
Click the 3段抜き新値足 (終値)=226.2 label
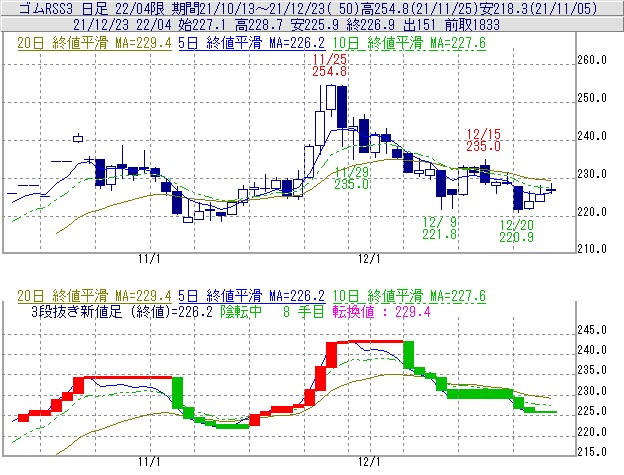tap(122, 311)
